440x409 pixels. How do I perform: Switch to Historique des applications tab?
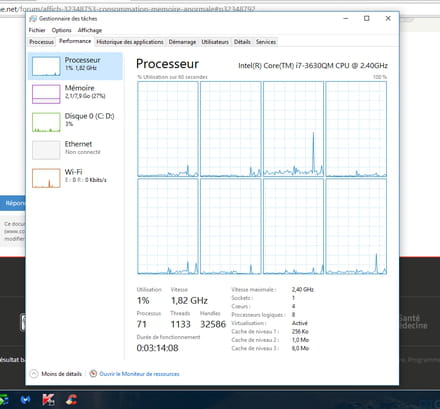click(130, 42)
